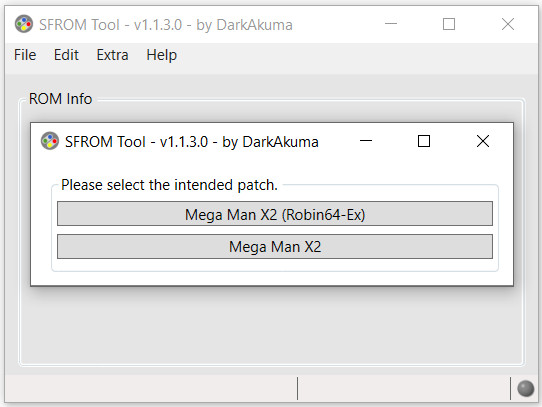Minimize the main SFROM Tool window
Image resolution: width=542 pixels, height=407 pixels.
click(x=391, y=24)
